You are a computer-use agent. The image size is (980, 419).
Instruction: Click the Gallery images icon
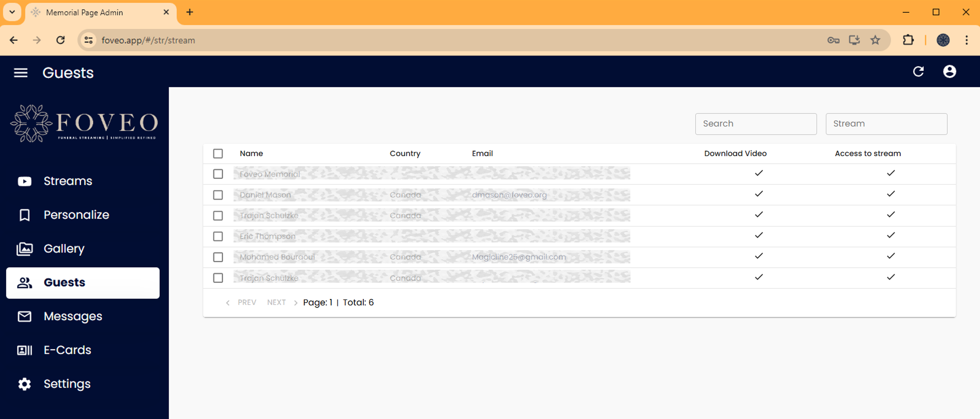coord(25,249)
